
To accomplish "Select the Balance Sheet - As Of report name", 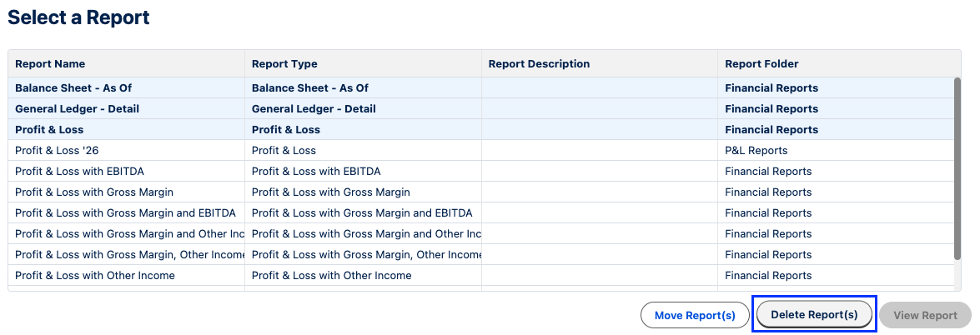I will click(73, 88).
